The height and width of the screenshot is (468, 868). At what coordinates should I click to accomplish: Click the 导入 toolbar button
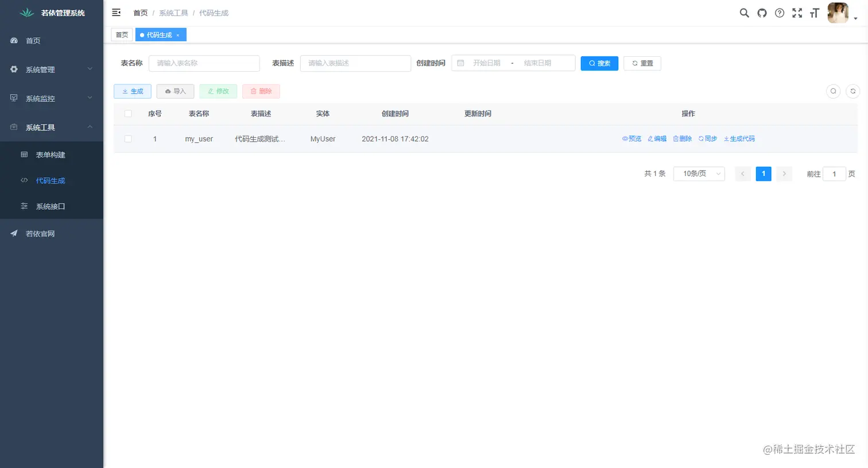[x=175, y=91]
